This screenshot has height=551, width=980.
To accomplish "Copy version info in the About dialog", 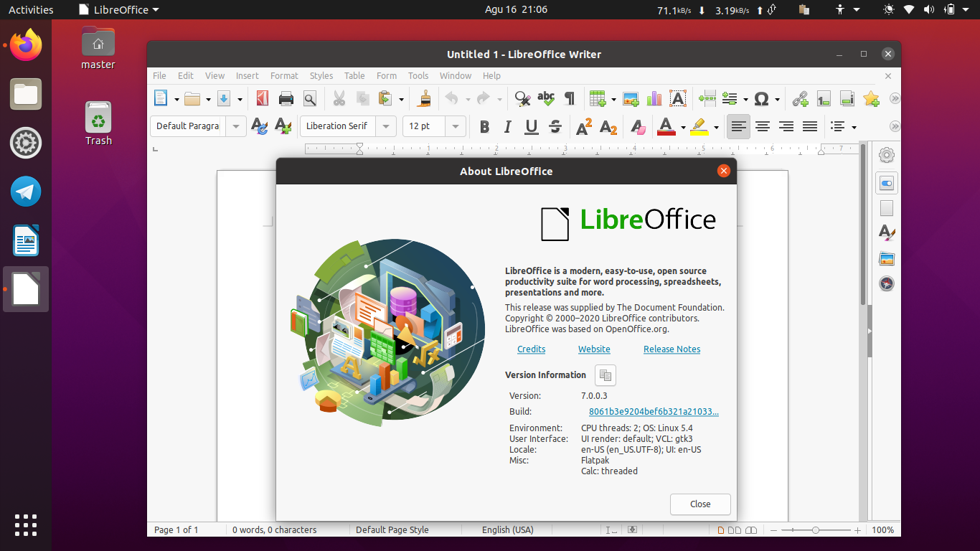I will pos(605,375).
